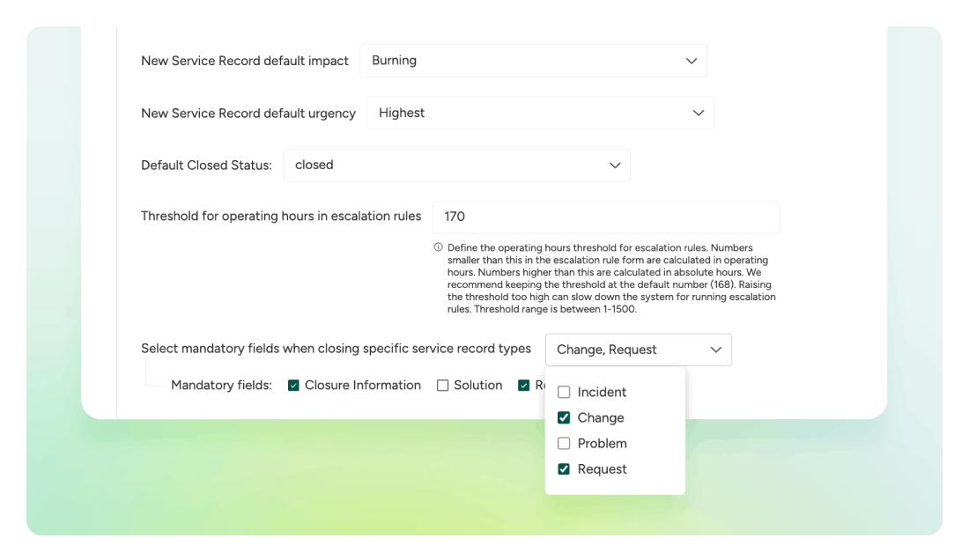Check the Incident checkbox
The image size is (969, 560).
[x=564, y=392]
